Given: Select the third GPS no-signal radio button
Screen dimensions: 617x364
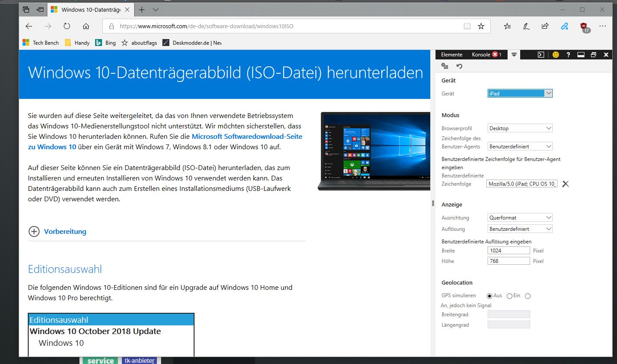Looking at the screenshot, I should pyautogui.click(x=528, y=296).
